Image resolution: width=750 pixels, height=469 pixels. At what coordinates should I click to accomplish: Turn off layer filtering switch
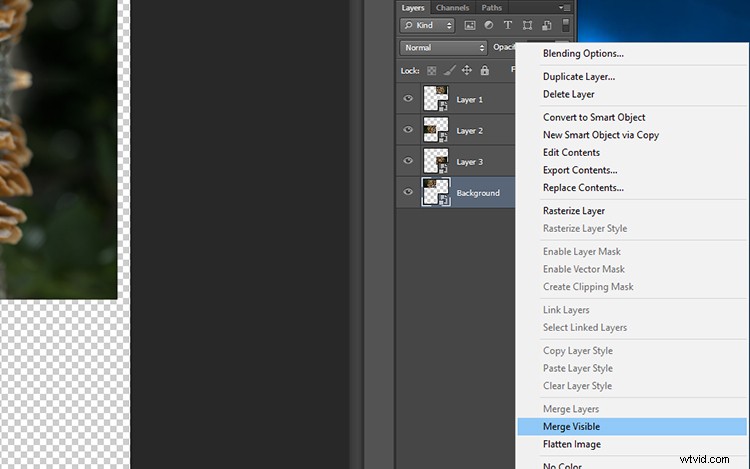click(567, 24)
